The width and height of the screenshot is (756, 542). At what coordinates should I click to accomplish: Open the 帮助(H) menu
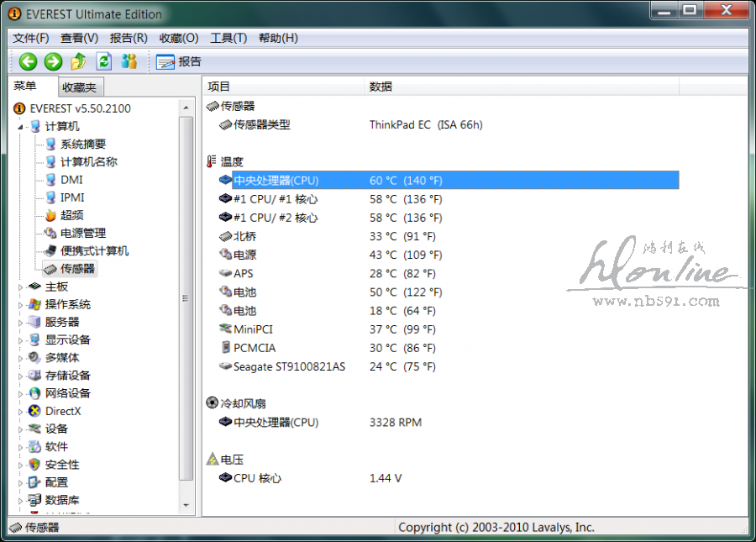click(x=278, y=38)
